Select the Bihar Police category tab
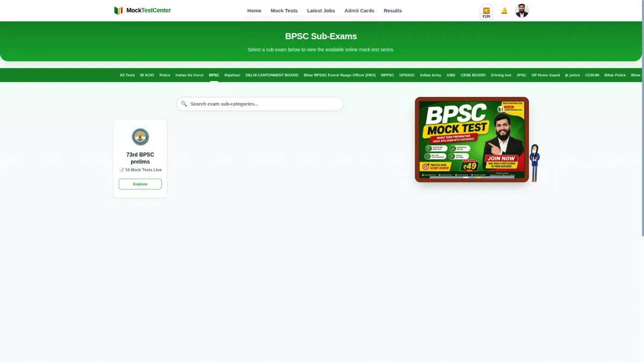The height and width of the screenshot is (362, 644). click(x=615, y=75)
